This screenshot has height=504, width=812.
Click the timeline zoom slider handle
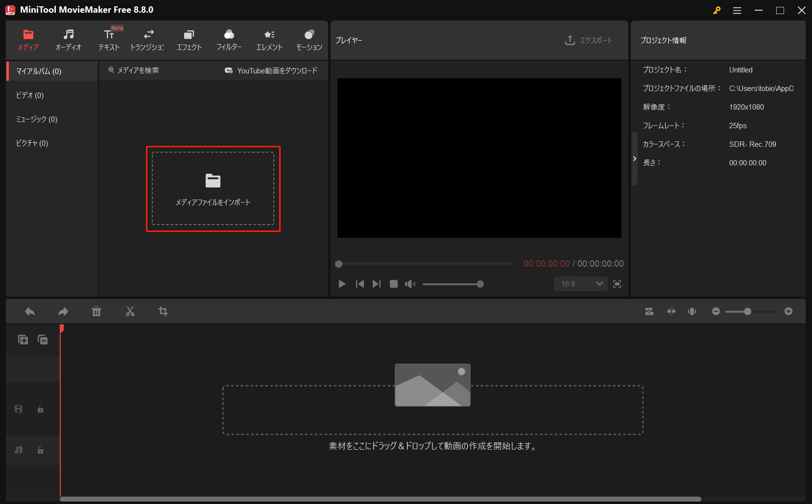(747, 312)
